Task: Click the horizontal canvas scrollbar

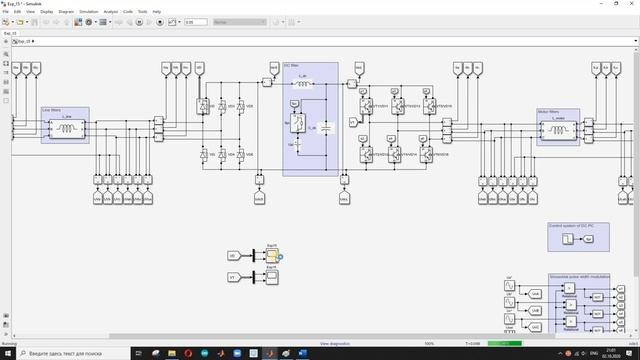Action: coord(331,336)
